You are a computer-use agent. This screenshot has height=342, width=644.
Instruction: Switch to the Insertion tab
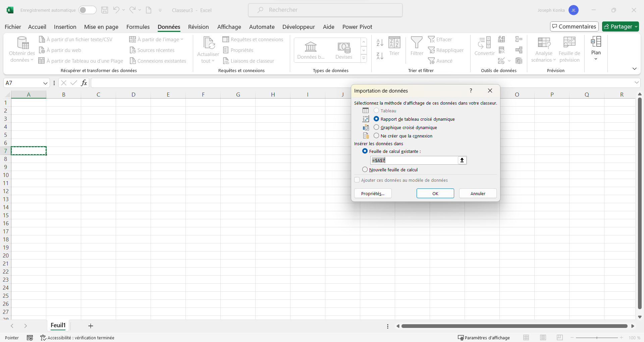65,27
